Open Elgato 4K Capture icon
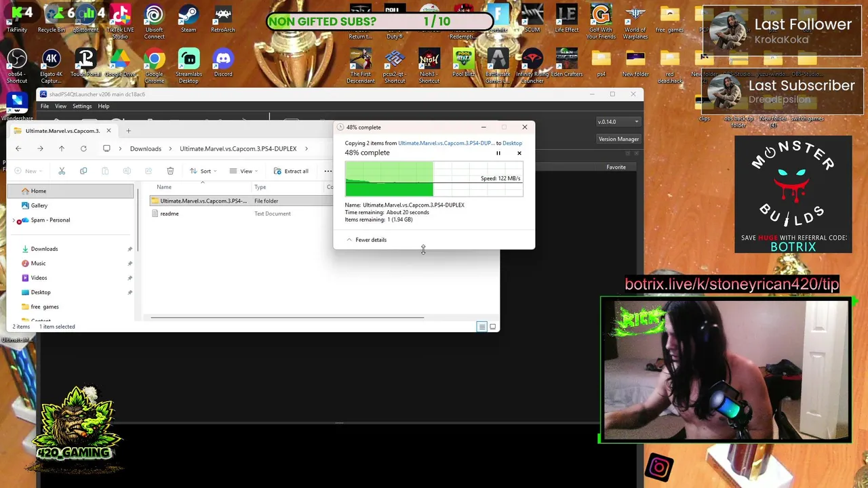Image resolution: width=868 pixels, height=488 pixels. pos(52,66)
